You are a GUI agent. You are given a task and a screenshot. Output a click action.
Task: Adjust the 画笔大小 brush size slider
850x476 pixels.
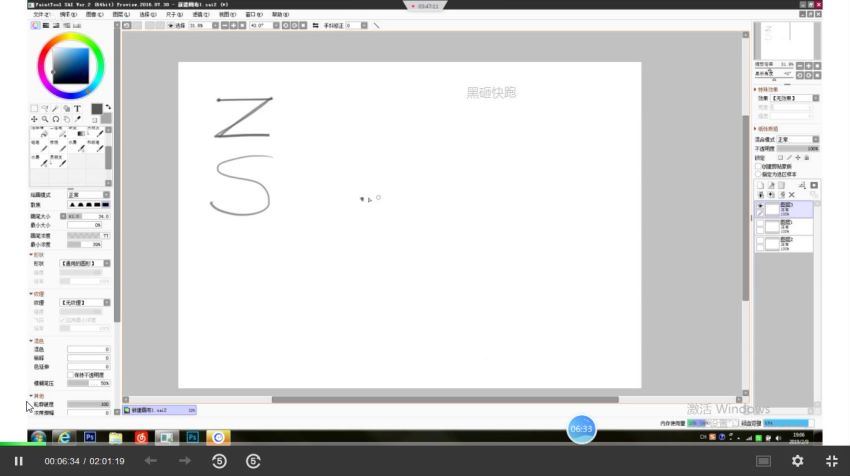(88, 216)
